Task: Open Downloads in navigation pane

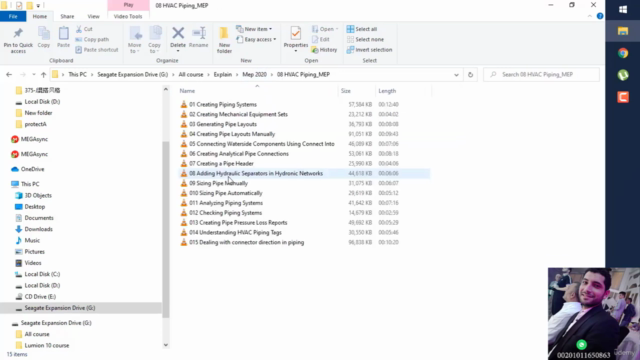Action: coord(38,229)
